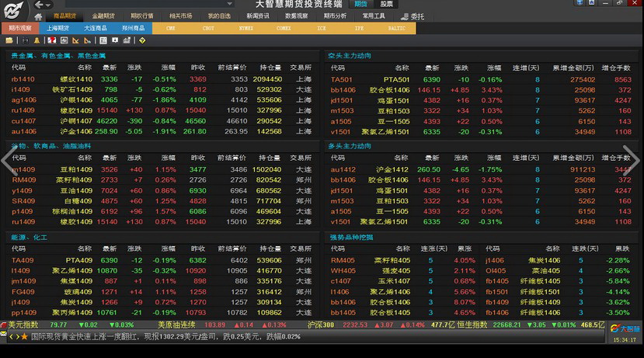Click the download-box icon in toolbar
This screenshot has height=358, width=644.
click(x=115, y=40)
